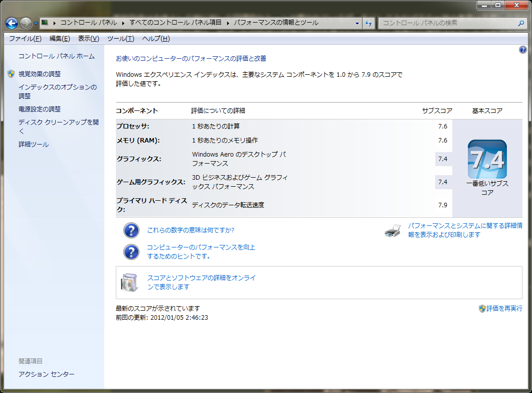Click the メモリ (RAM): row label

pos(138,141)
